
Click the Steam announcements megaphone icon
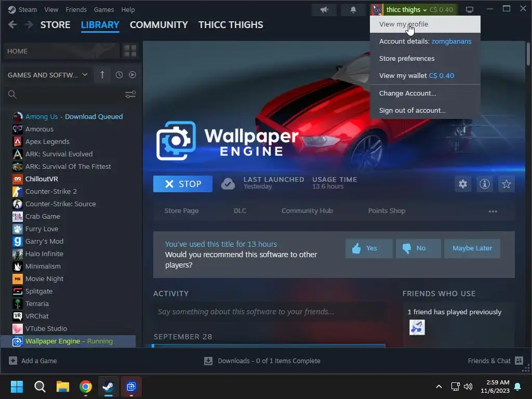click(x=324, y=10)
